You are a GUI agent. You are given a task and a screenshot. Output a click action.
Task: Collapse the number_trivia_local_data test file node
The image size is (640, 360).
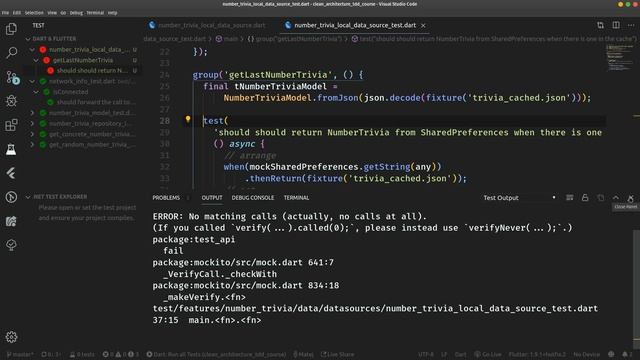[x=32, y=49]
